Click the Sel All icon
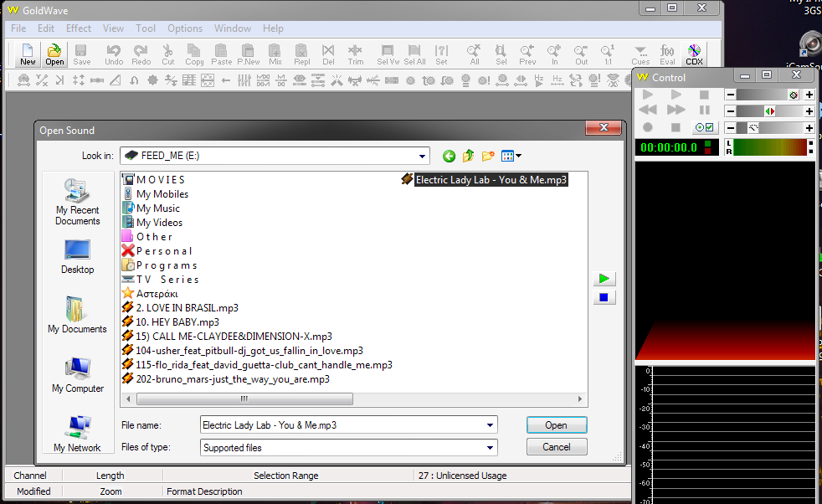Screen dimensions: 822x504 (x=414, y=54)
